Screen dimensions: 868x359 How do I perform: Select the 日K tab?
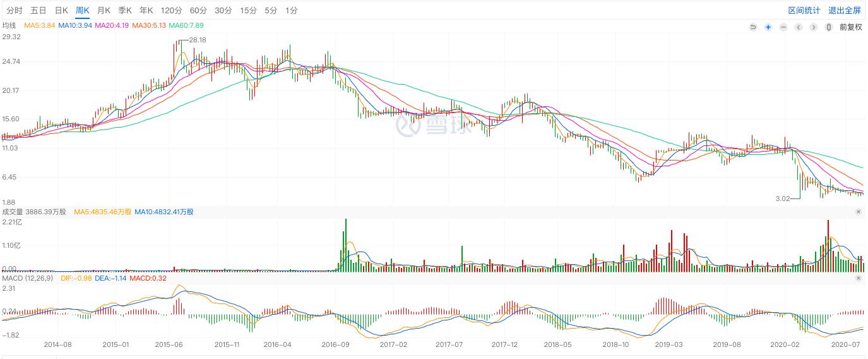[61, 11]
